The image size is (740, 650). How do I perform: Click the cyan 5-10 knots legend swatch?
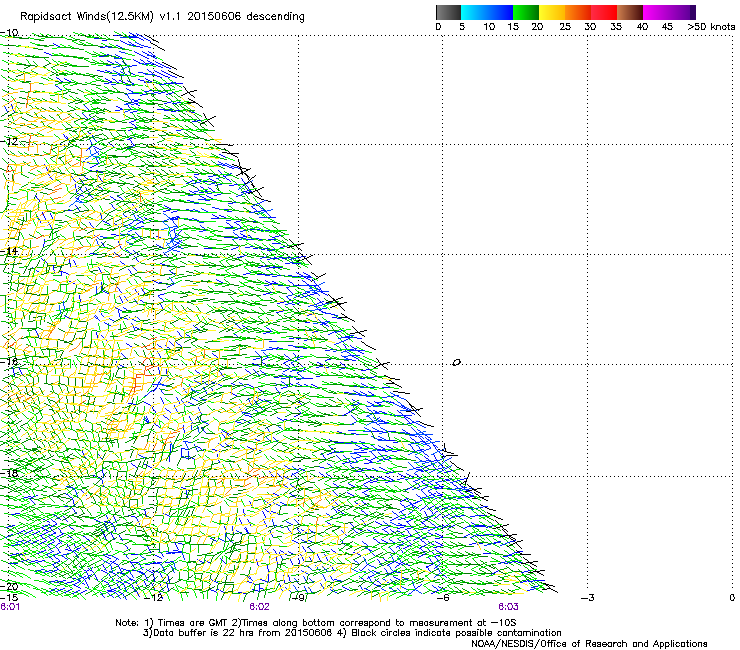click(474, 12)
